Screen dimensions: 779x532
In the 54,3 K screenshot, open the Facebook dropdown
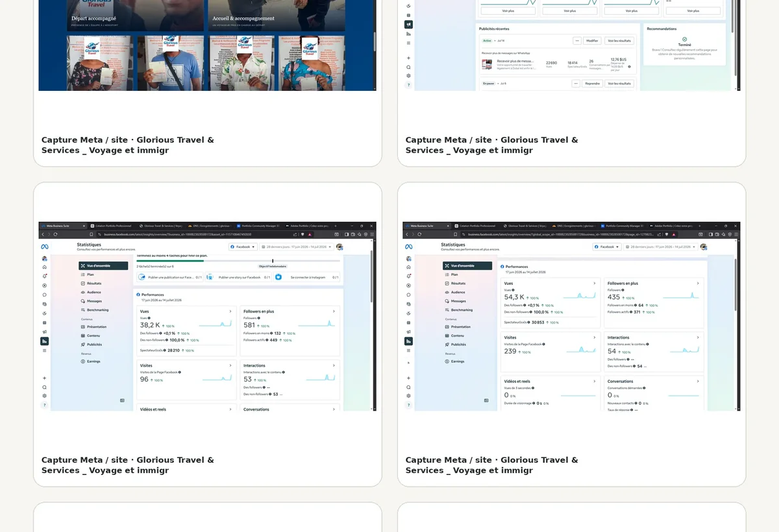pos(607,247)
